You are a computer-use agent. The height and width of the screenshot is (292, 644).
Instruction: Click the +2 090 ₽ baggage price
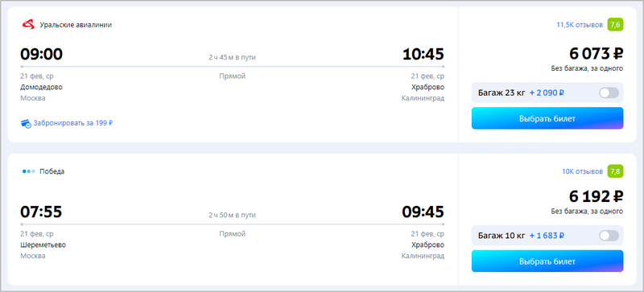(547, 93)
